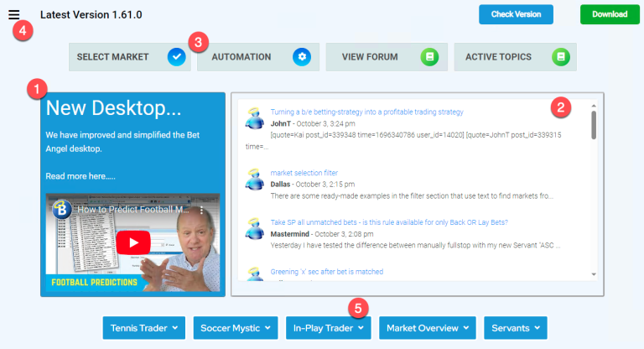Click the forum feed scroll-up arrow
Viewport: 644px width, 349px height.
point(594,106)
